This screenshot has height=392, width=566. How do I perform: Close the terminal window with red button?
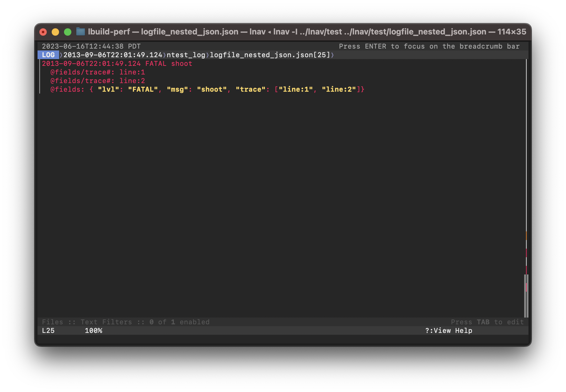[x=43, y=32]
